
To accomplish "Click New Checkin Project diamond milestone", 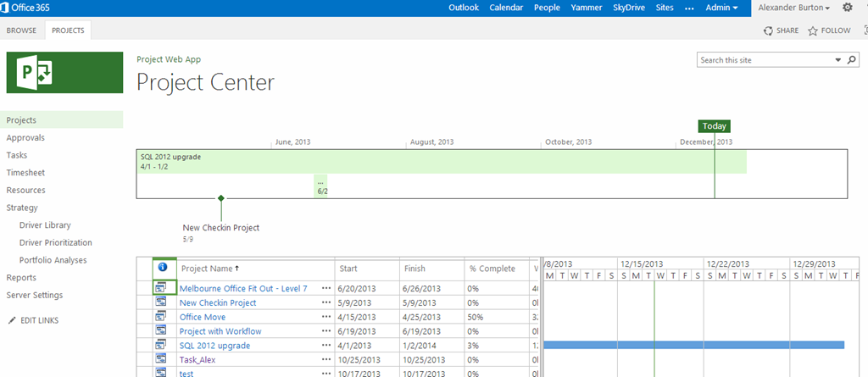I will [221, 198].
